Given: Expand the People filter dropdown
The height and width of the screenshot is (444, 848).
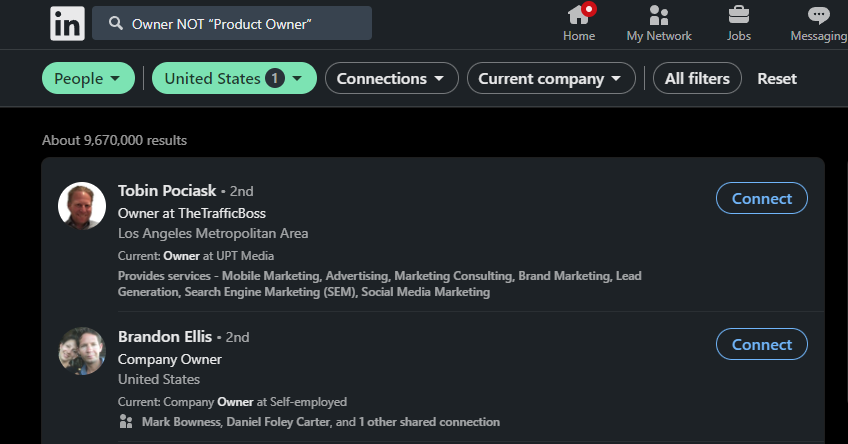Looking at the screenshot, I should tap(88, 78).
